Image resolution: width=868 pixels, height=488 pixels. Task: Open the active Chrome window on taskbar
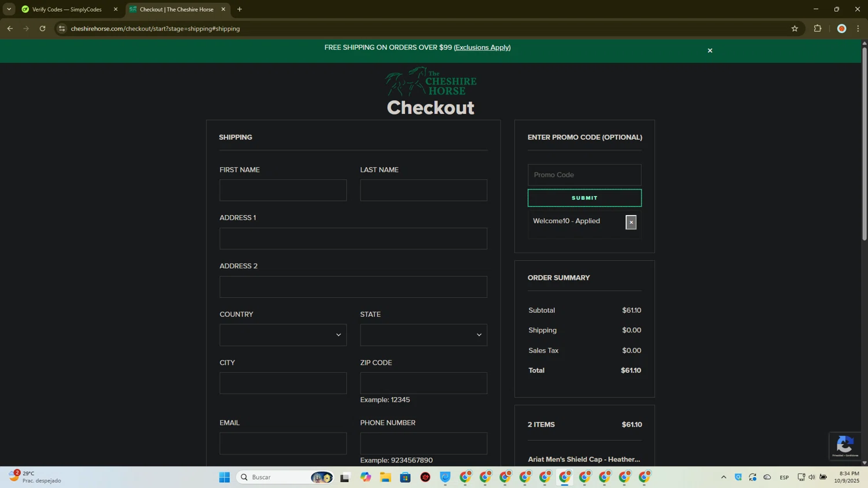[565, 477]
